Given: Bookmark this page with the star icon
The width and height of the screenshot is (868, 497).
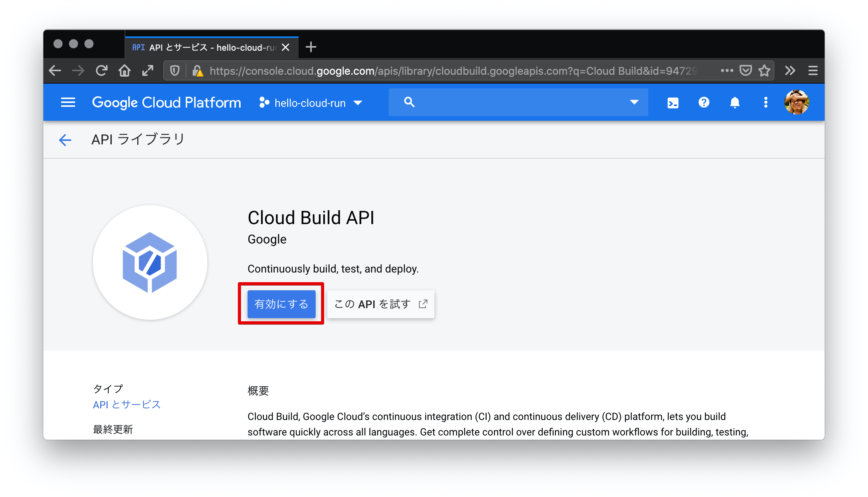Looking at the screenshot, I should 764,70.
